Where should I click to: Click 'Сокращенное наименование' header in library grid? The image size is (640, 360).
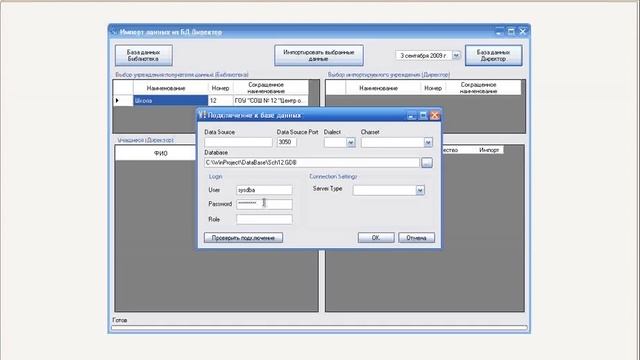click(266, 88)
